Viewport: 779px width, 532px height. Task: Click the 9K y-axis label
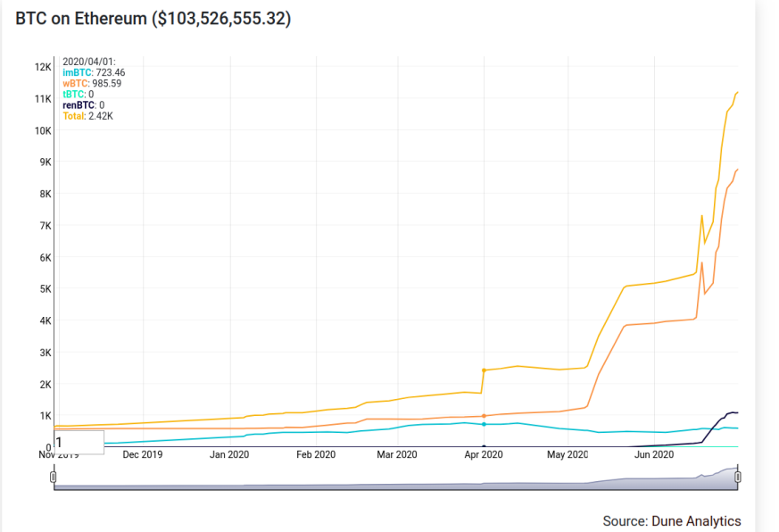tap(46, 162)
